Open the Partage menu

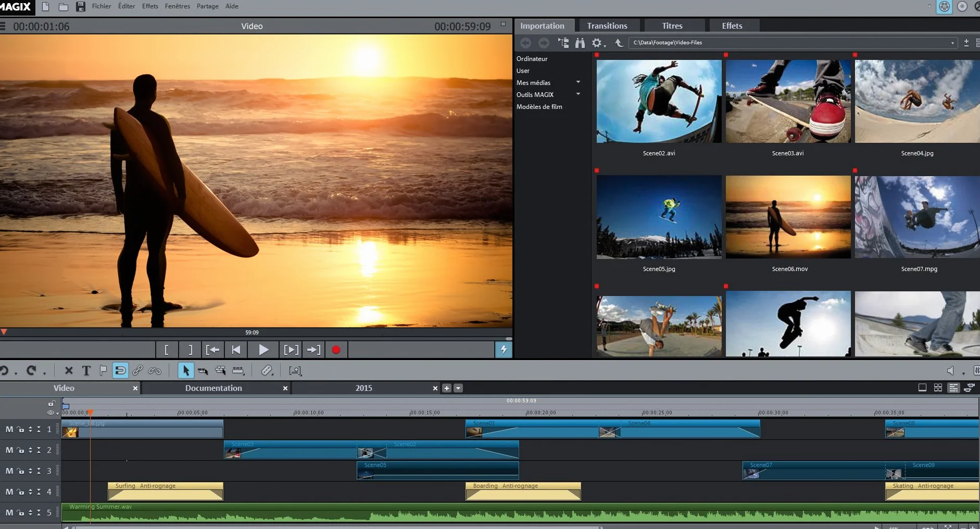pyautogui.click(x=207, y=6)
